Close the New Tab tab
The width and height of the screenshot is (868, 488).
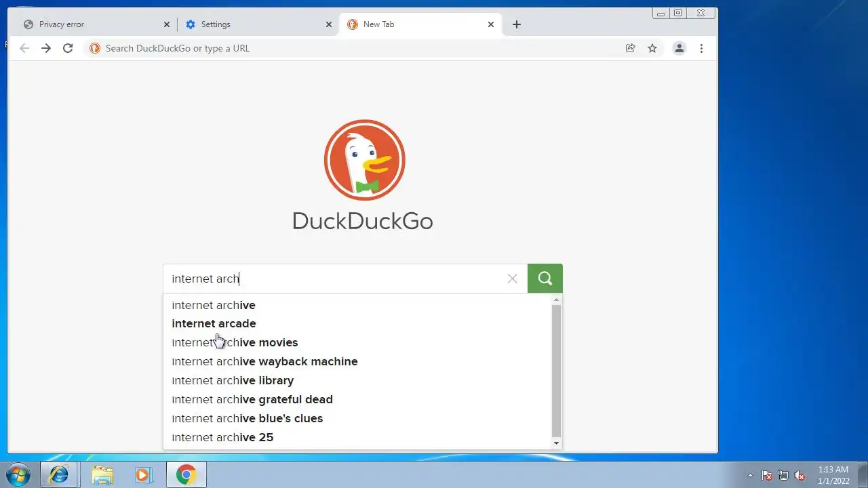point(491,24)
